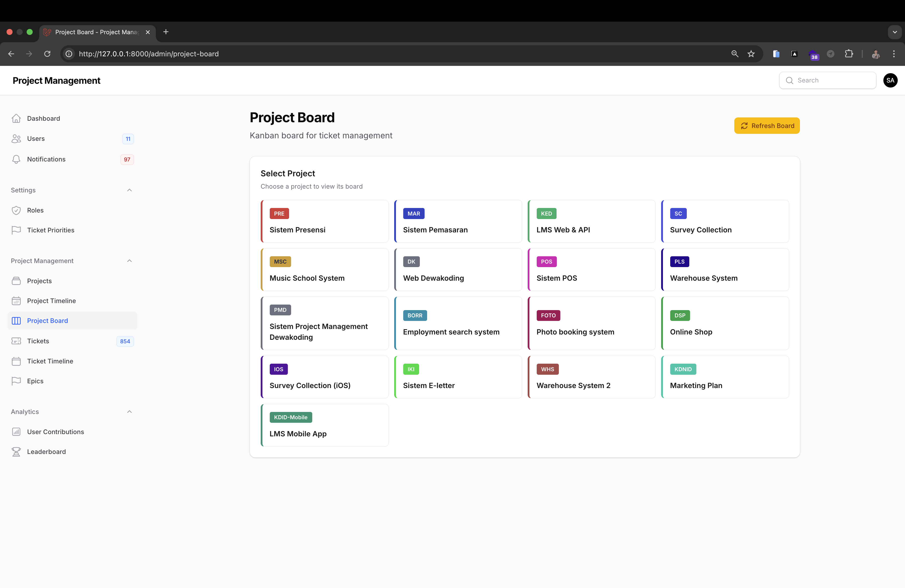Click the Project Timeline calendar icon
This screenshot has width=905, height=588.
click(x=16, y=301)
